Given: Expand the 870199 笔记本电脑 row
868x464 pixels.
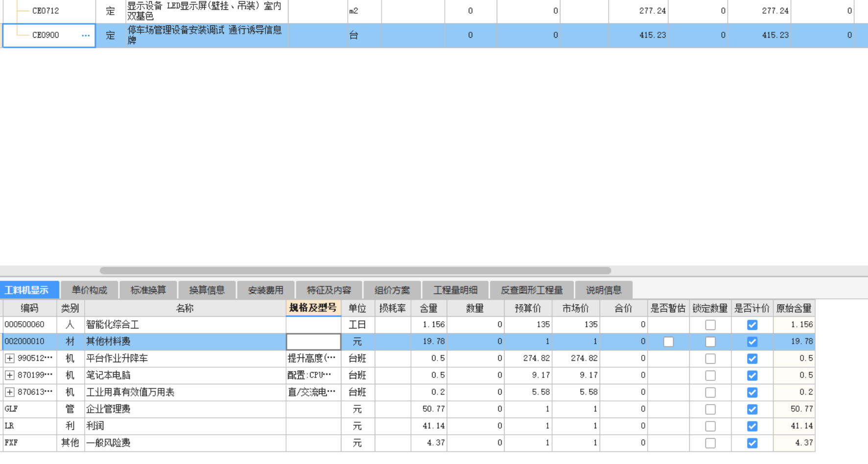Looking at the screenshot, I should [x=9, y=375].
